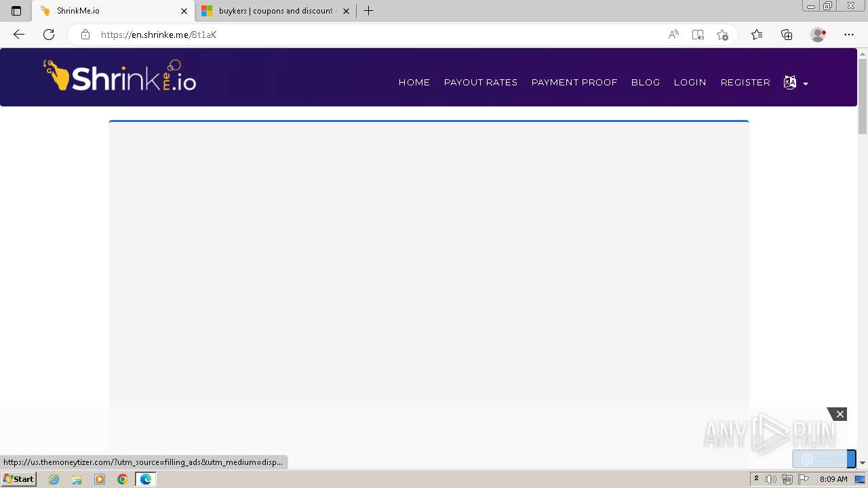Switch to ShrinkMe.io tab
This screenshot has height=488, width=868.
point(113,11)
